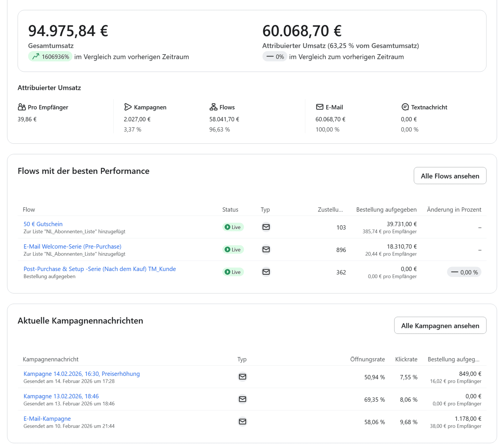
Task: Click the Textnachricht chat bubble icon
Action: point(405,107)
